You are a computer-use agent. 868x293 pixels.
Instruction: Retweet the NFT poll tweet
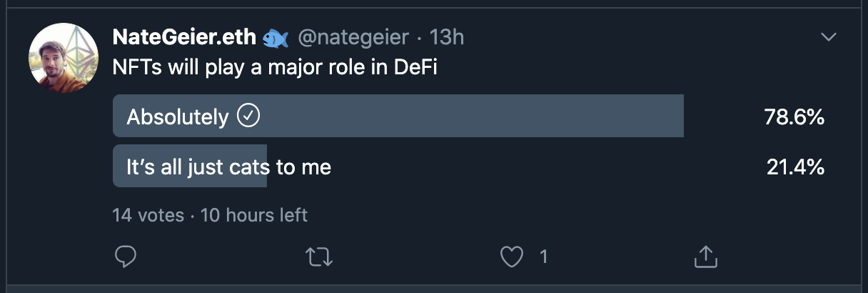pyautogui.click(x=318, y=257)
